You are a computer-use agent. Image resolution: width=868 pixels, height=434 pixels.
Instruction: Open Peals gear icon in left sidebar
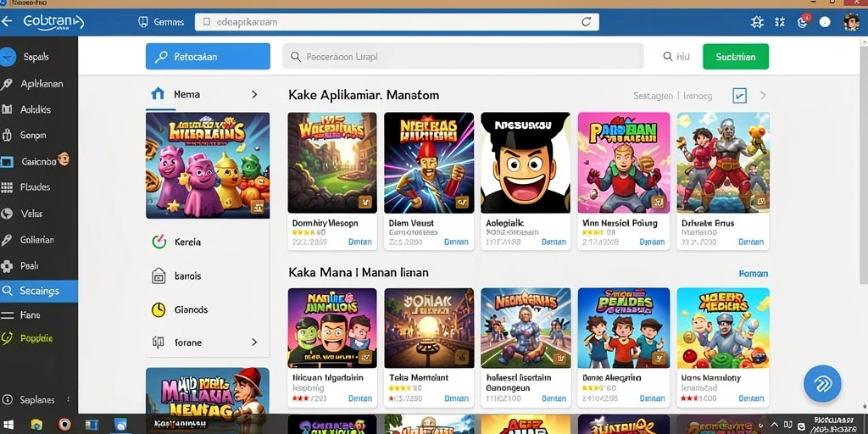(7, 265)
